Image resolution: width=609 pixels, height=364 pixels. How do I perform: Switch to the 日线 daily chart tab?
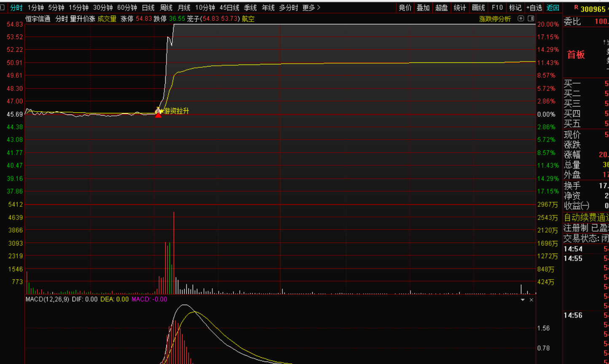click(148, 8)
